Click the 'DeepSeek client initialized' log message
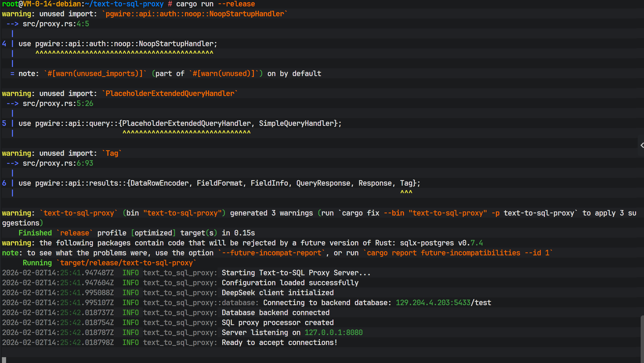644x363 pixels. (278, 293)
